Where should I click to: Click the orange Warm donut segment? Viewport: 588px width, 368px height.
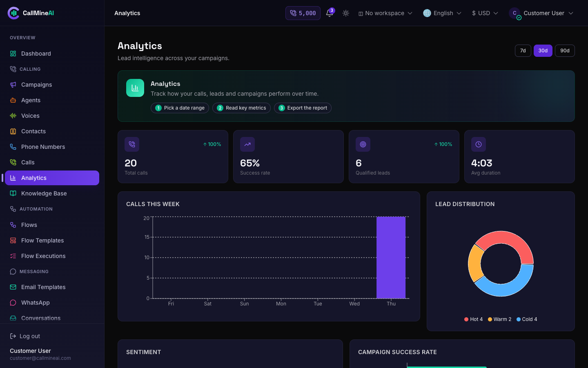click(475, 263)
